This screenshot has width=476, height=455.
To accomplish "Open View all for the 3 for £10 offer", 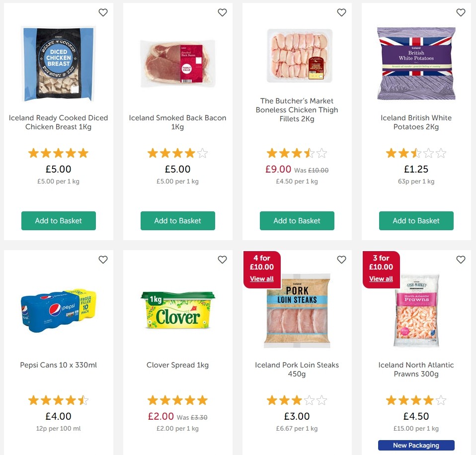I will (x=381, y=279).
